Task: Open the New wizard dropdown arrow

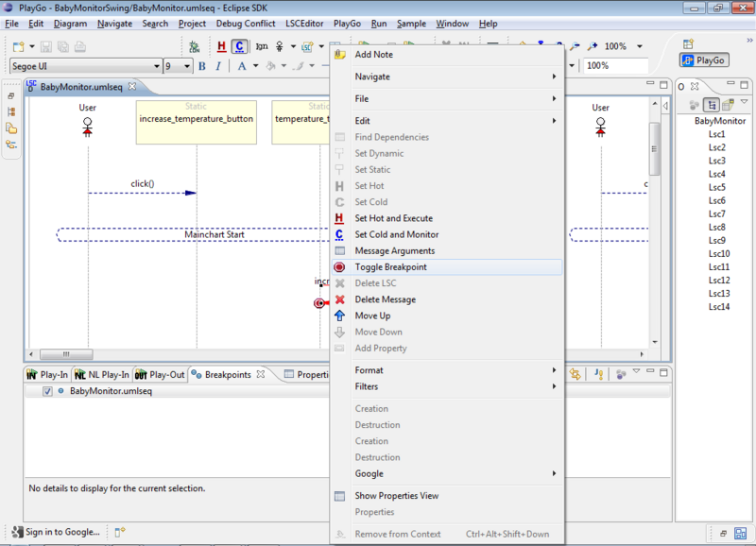Action: (x=32, y=46)
